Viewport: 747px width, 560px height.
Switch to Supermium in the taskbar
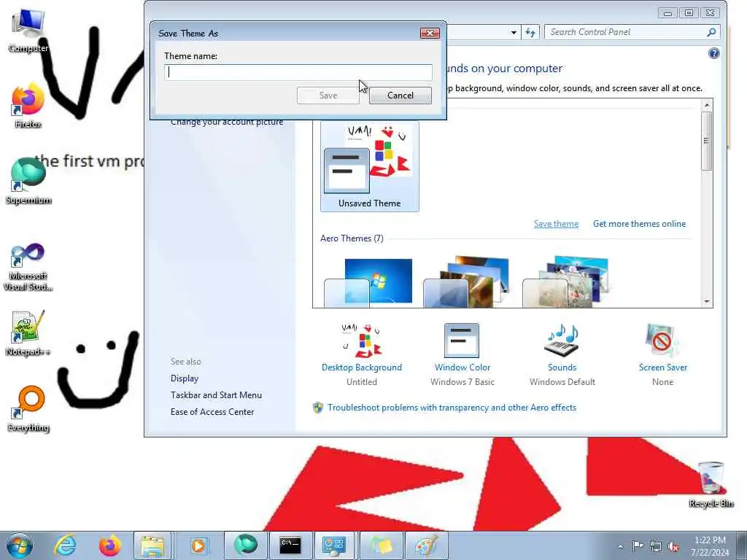pyautogui.click(x=245, y=545)
